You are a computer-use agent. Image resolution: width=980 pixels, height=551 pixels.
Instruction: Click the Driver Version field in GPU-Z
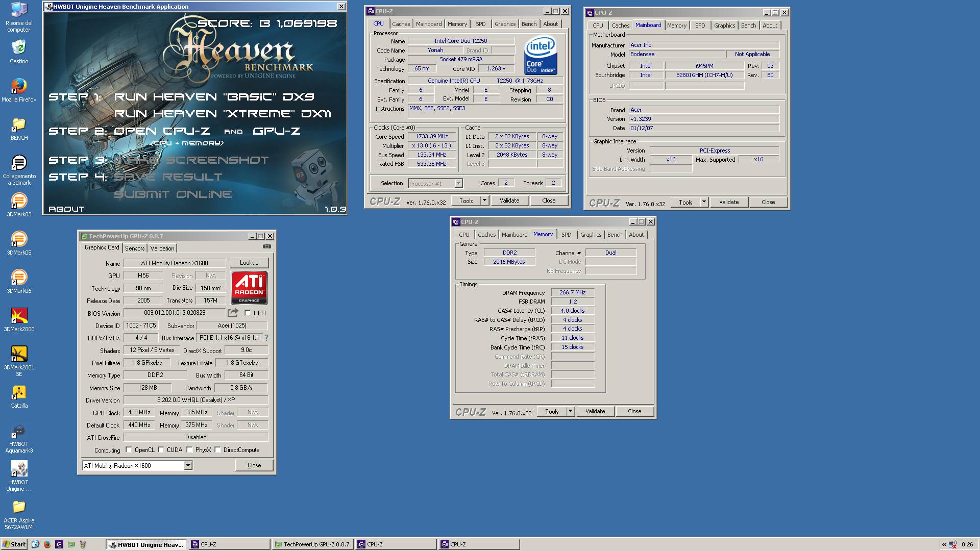coord(196,400)
